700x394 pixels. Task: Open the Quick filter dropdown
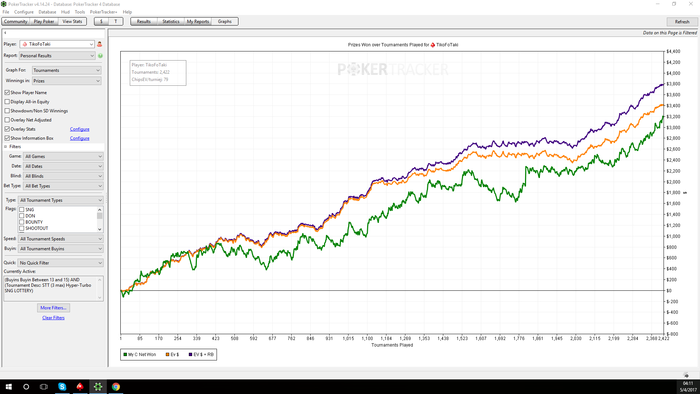coord(61,263)
